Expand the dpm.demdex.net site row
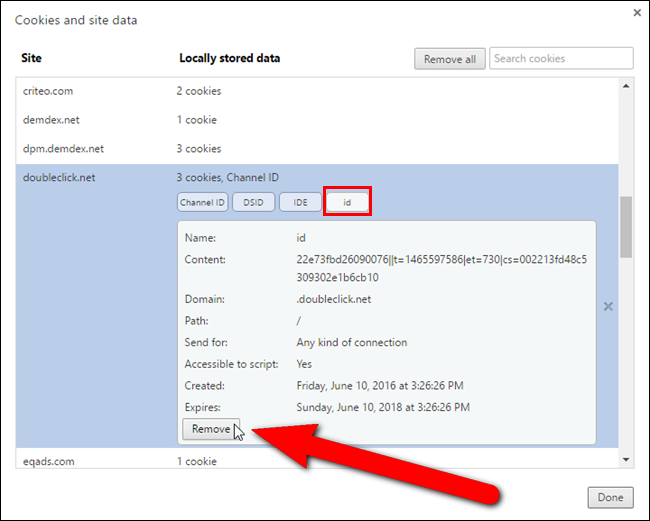The width and height of the screenshot is (650, 521). click(317, 149)
